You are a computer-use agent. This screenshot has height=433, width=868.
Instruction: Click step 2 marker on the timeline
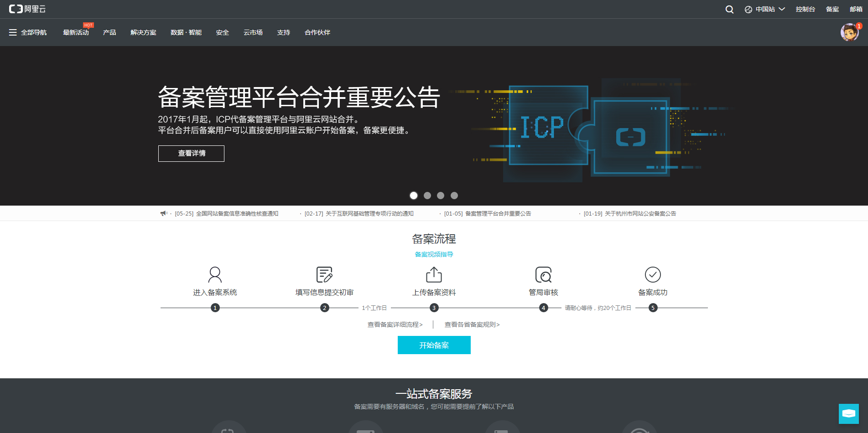click(325, 308)
